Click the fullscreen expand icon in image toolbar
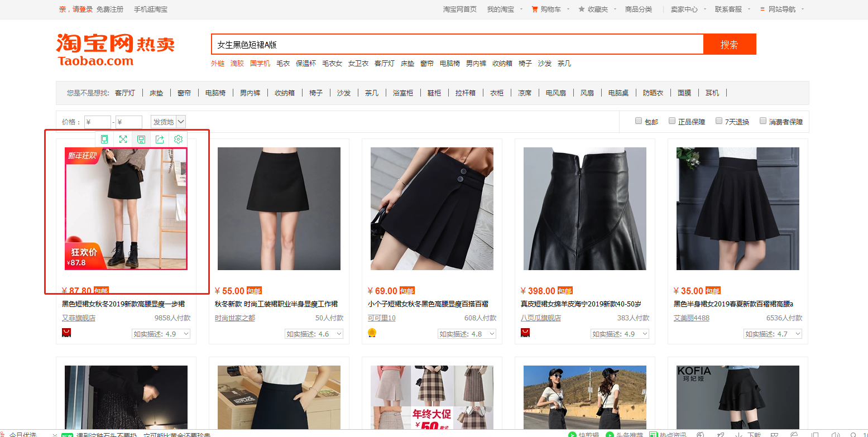 123,139
